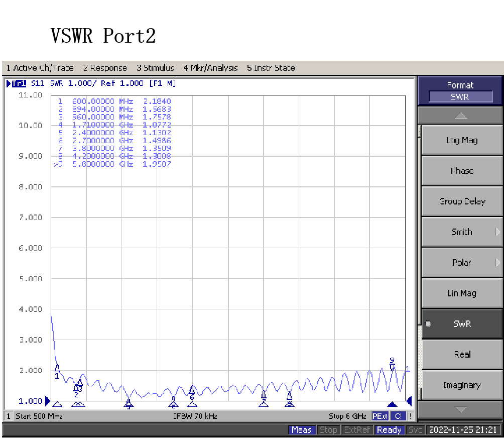Click the 11.00 scale top value
The image size is (504, 438).
pyautogui.click(x=31, y=95)
